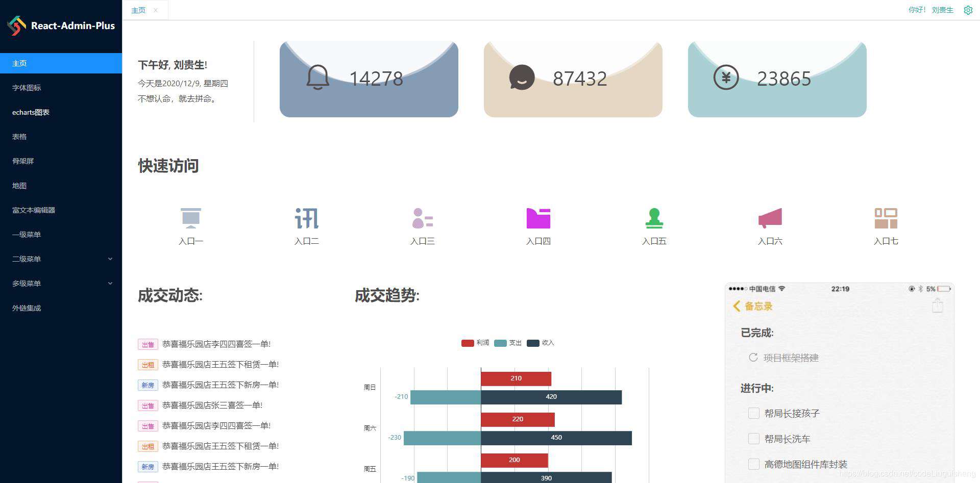Open 富文本编辑器 menu item
The image size is (980, 483).
61,210
